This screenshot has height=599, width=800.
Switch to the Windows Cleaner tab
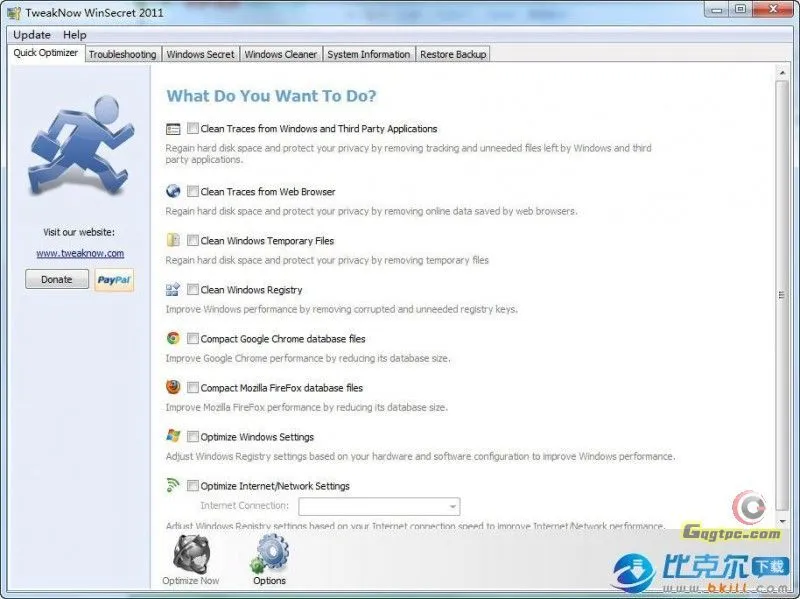pyautogui.click(x=281, y=54)
